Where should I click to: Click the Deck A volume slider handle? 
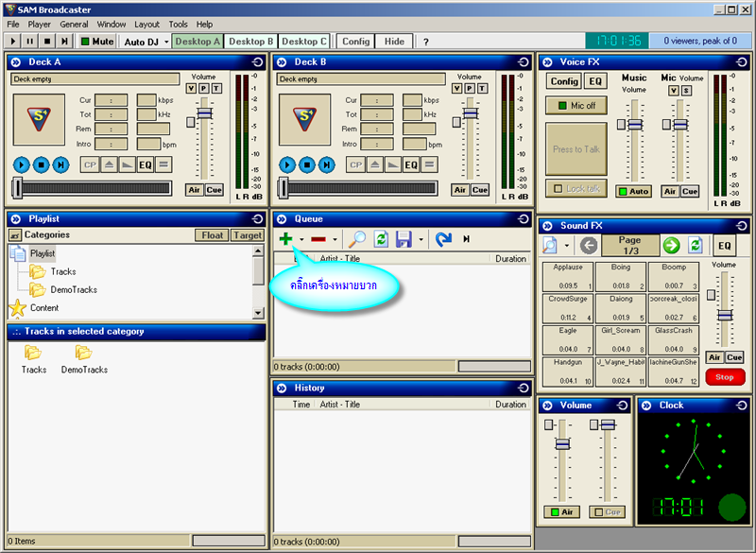point(204,113)
